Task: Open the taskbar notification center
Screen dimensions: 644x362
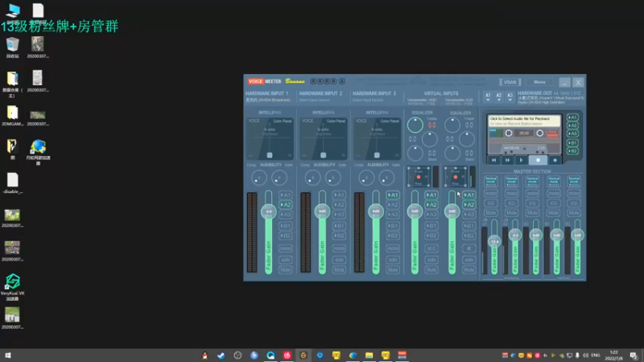Action: tap(634, 356)
